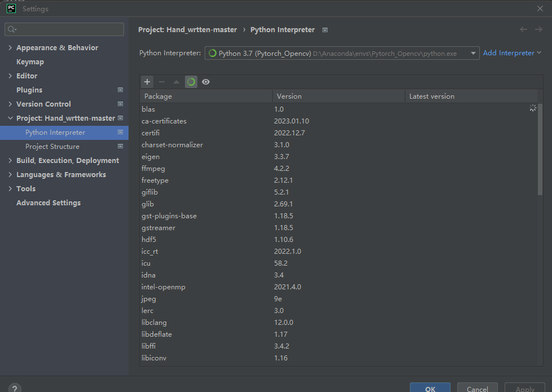Close the Settings dialog with the X
This screenshot has width=552, height=392.
pos(540,8)
